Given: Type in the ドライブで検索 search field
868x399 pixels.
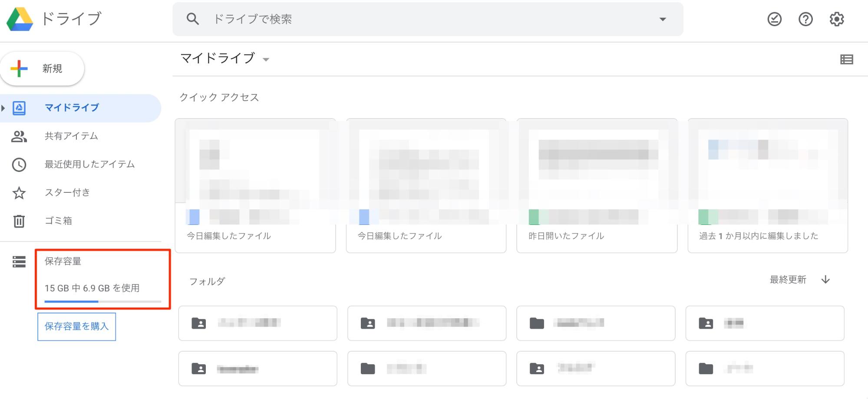Looking at the screenshot, I should [428, 19].
